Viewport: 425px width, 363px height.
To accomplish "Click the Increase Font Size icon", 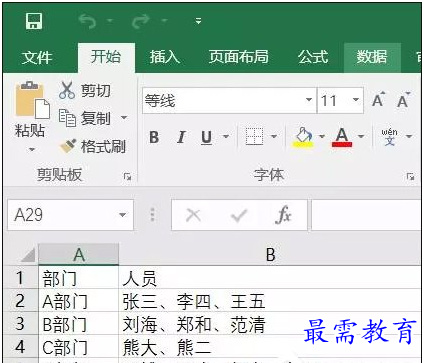I will (378, 99).
